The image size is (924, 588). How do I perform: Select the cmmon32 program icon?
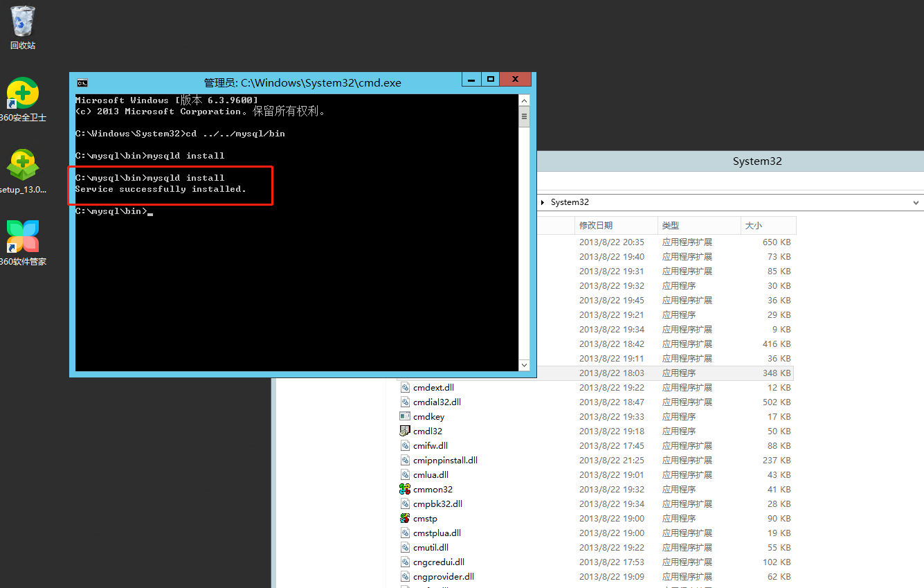click(x=405, y=489)
